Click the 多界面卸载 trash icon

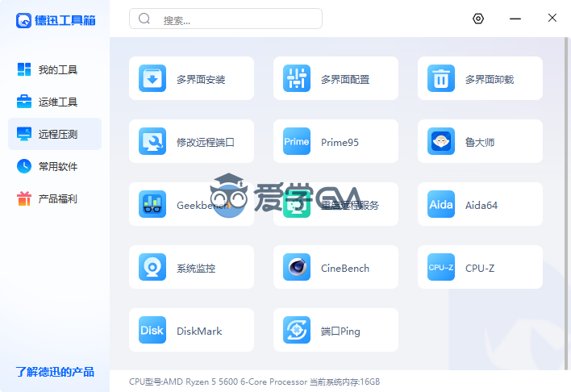coord(441,78)
